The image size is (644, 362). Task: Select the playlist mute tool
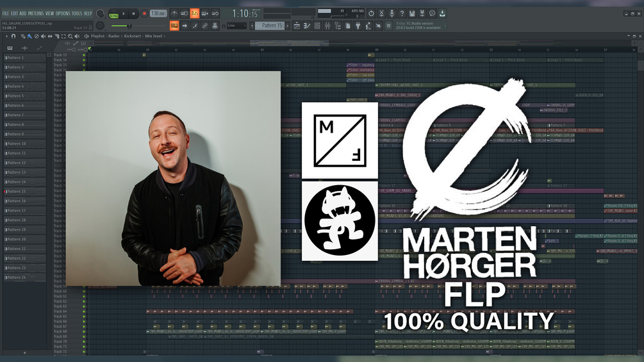pos(43,36)
